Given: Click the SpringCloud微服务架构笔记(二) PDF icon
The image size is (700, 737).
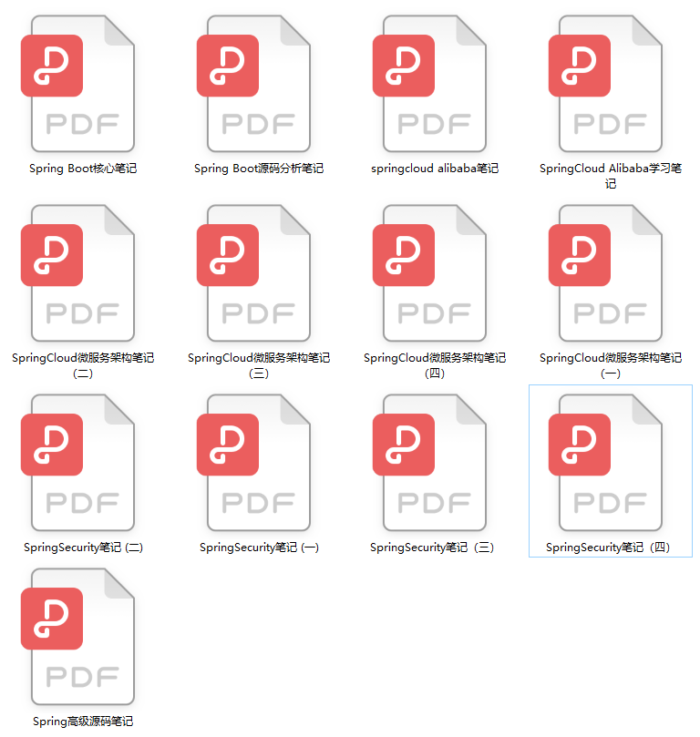Looking at the screenshot, I should (78, 273).
